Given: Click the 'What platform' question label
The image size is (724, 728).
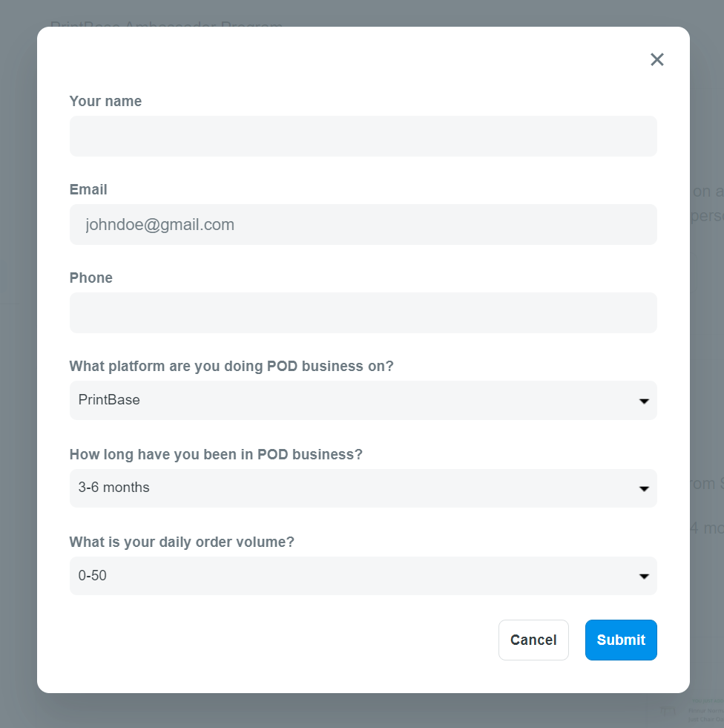Looking at the screenshot, I should 231,366.
